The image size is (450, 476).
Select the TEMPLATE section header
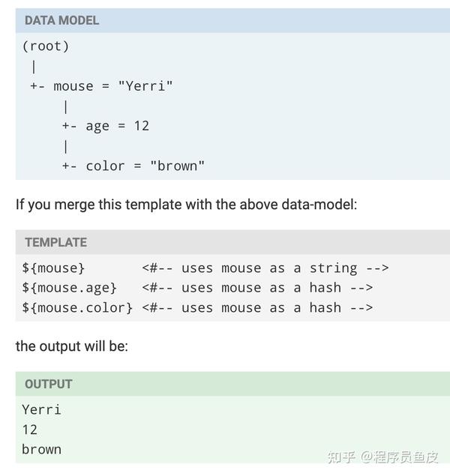pos(55,242)
